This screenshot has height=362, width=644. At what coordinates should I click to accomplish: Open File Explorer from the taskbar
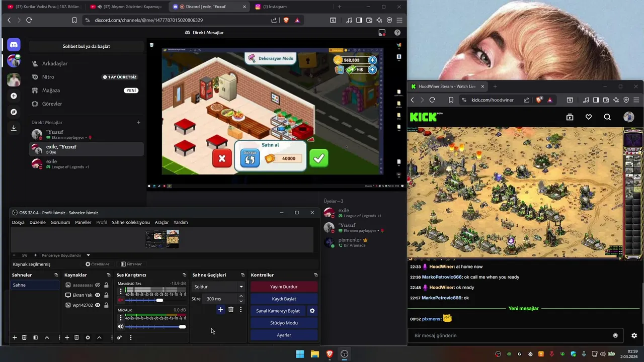pos(314,354)
